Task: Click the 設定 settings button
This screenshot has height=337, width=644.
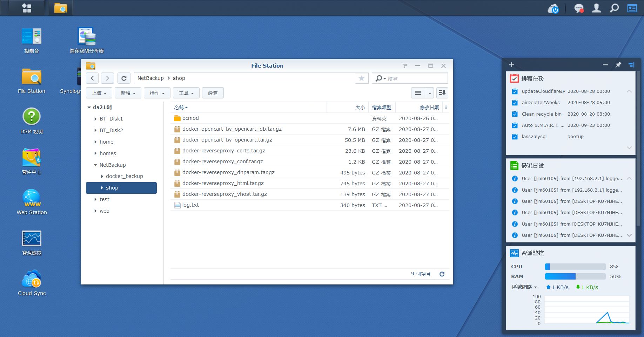Action: [213, 93]
